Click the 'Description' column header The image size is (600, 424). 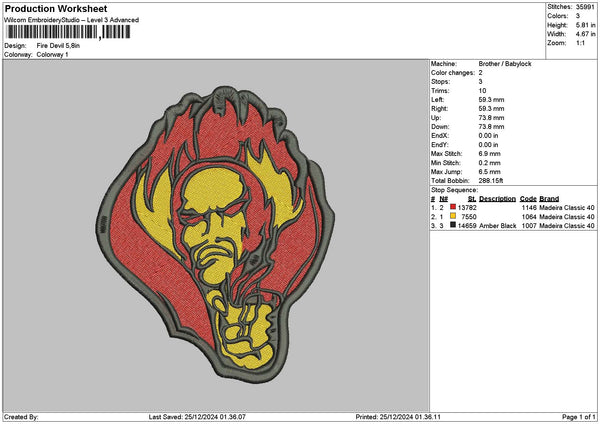click(x=497, y=199)
